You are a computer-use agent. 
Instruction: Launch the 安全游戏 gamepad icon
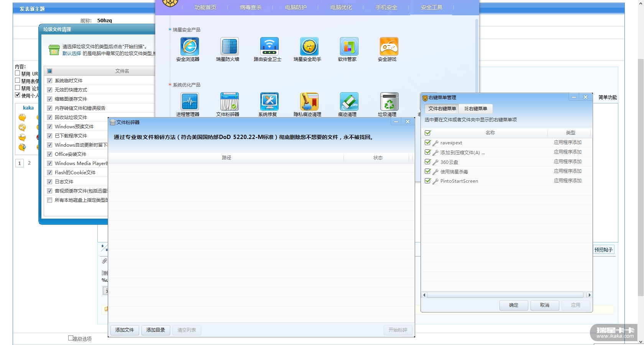tap(389, 47)
